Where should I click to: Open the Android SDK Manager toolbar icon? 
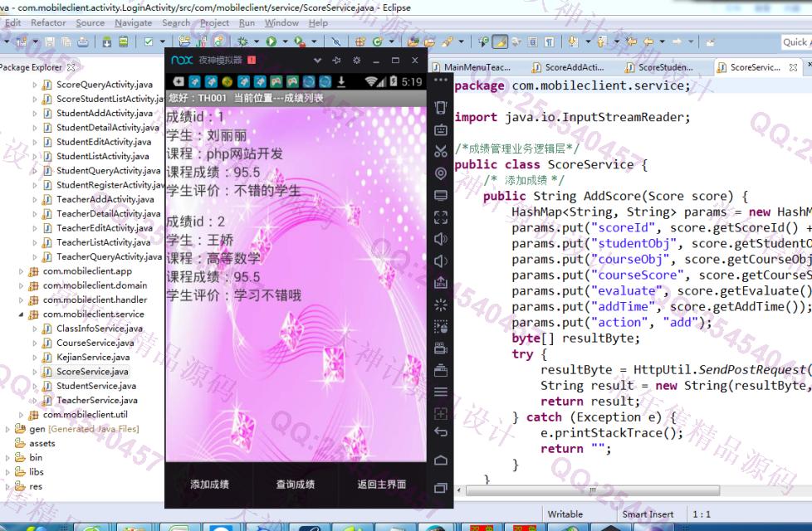click(106, 42)
